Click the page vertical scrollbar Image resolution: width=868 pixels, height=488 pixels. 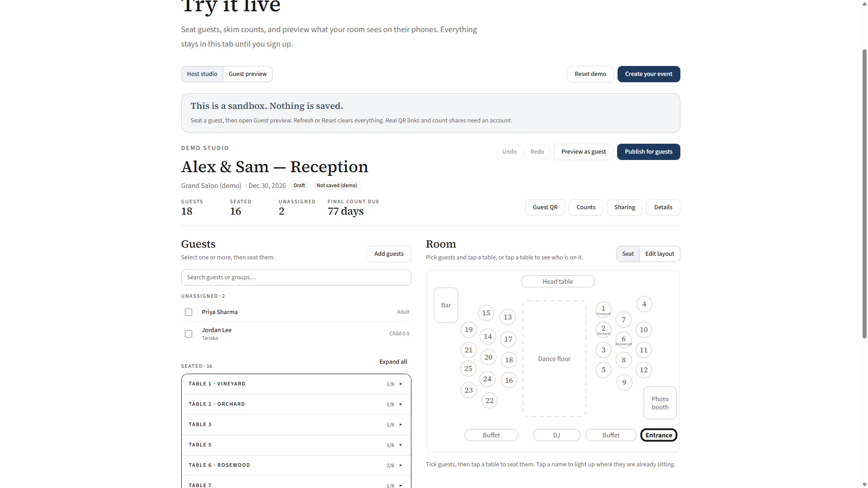click(x=864, y=194)
